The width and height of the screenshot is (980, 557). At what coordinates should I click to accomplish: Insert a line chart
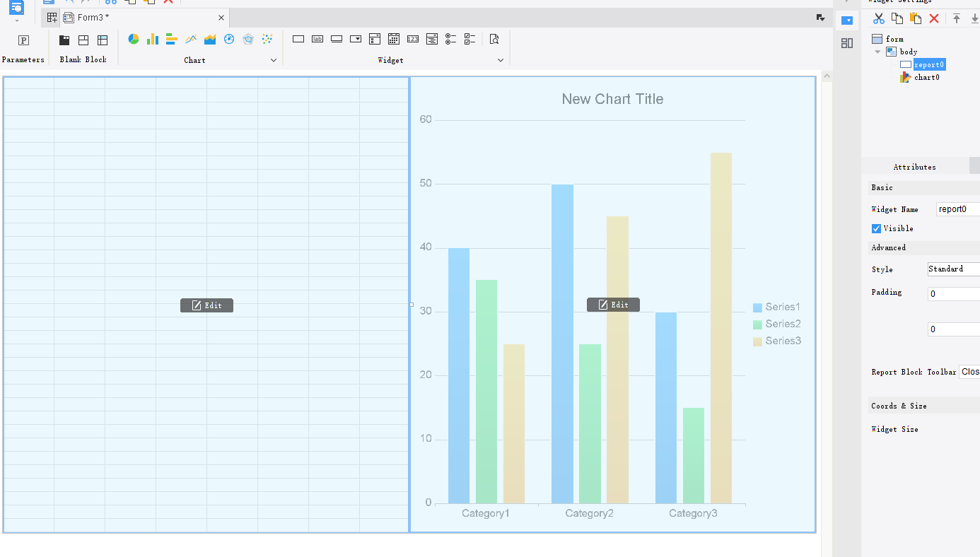click(191, 39)
